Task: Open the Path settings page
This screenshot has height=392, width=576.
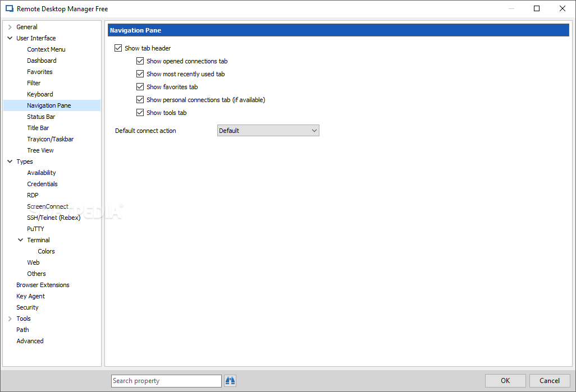Action: pos(23,330)
